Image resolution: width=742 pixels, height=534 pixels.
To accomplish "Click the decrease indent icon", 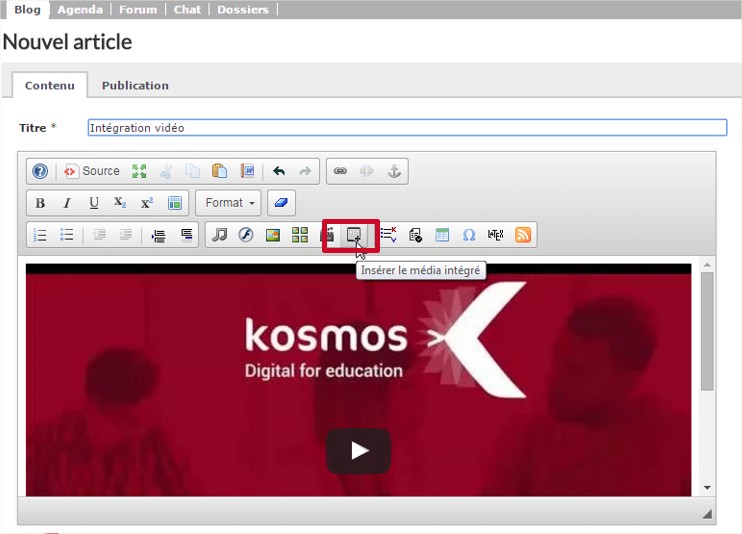I will pyautogui.click(x=99, y=235).
